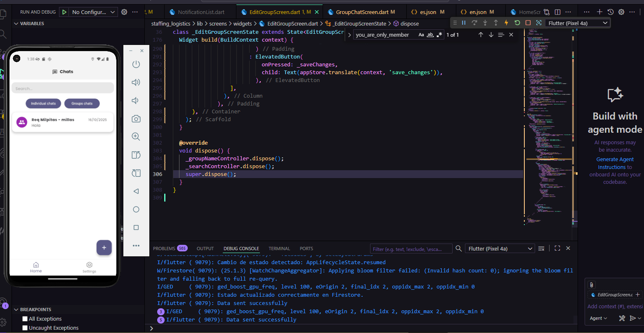Clear the debug console output
The height and width of the screenshot is (333, 644).
tap(541, 249)
